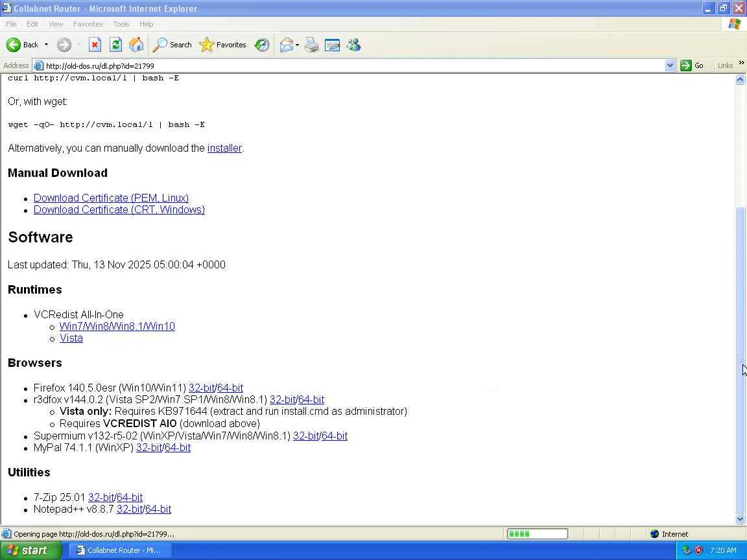The height and width of the screenshot is (560, 747).
Task: Click the IE icon in the title bar
Action: [6, 8]
